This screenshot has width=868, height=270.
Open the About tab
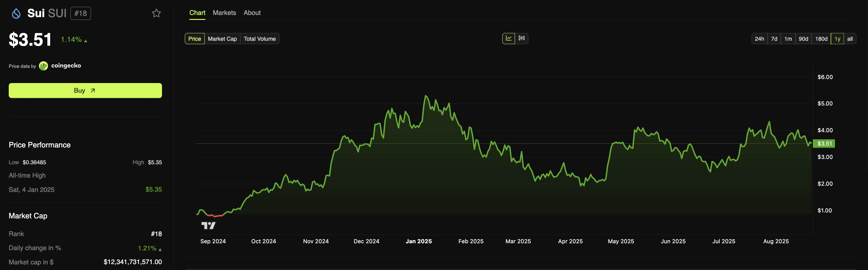(x=252, y=13)
